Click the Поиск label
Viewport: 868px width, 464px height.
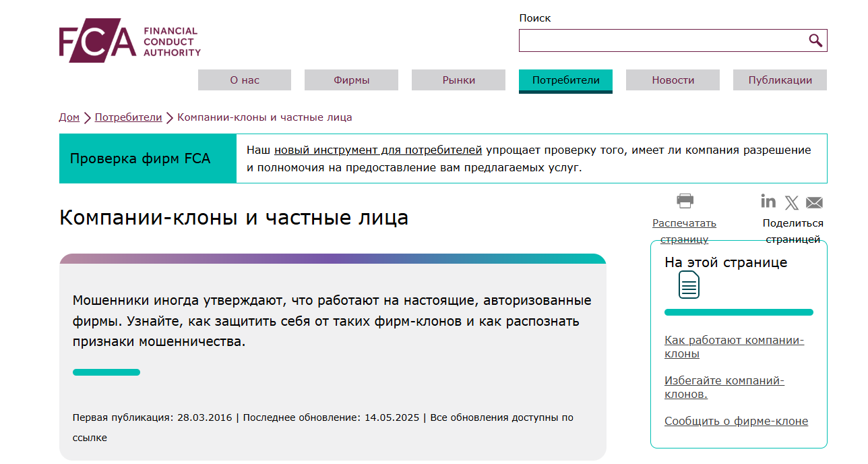point(535,18)
